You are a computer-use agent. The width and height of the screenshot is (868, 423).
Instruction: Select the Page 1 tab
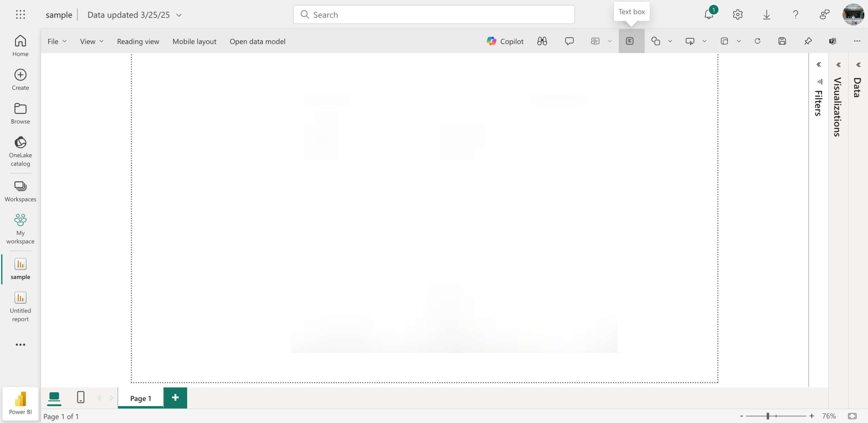click(x=140, y=398)
